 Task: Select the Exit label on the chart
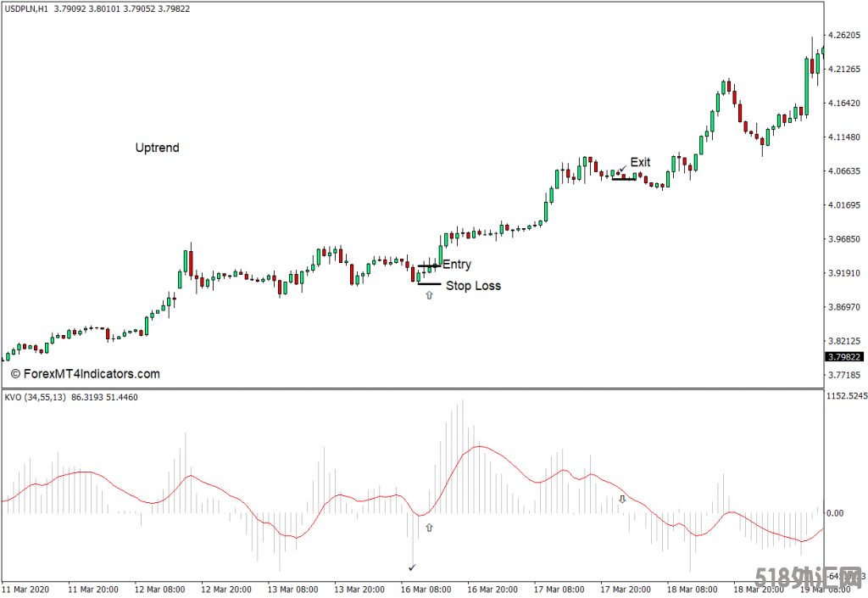(x=641, y=162)
